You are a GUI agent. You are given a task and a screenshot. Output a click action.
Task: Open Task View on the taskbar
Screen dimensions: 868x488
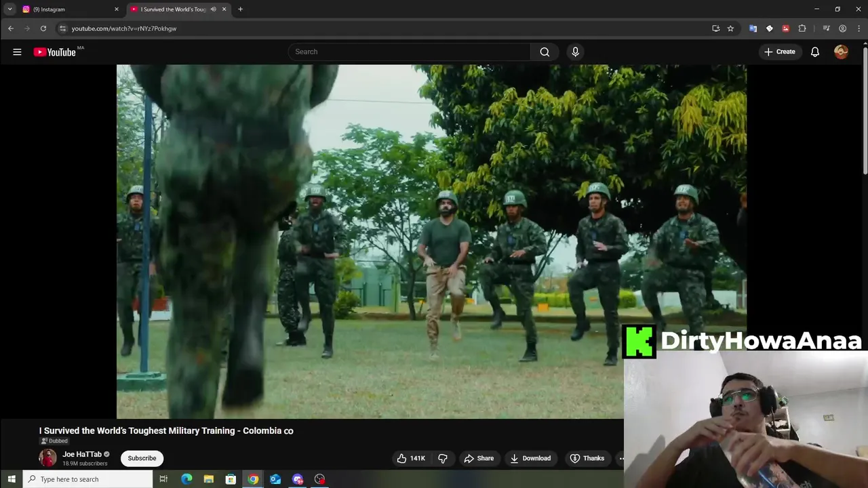(163, 479)
